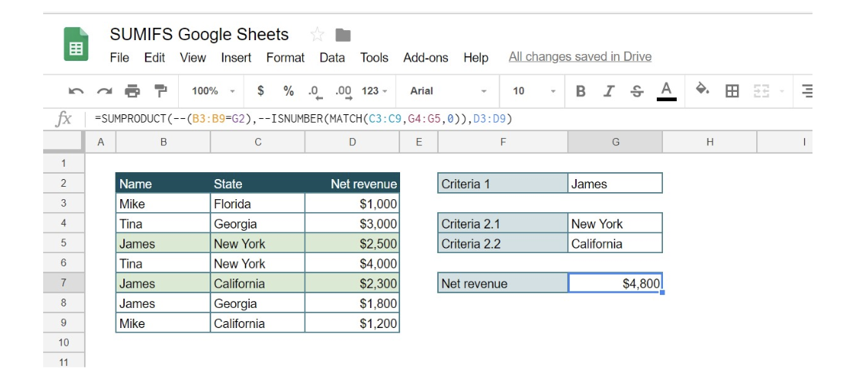Select the Paint format roller icon
Viewport: 868px width, 372px height.
[160, 91]
